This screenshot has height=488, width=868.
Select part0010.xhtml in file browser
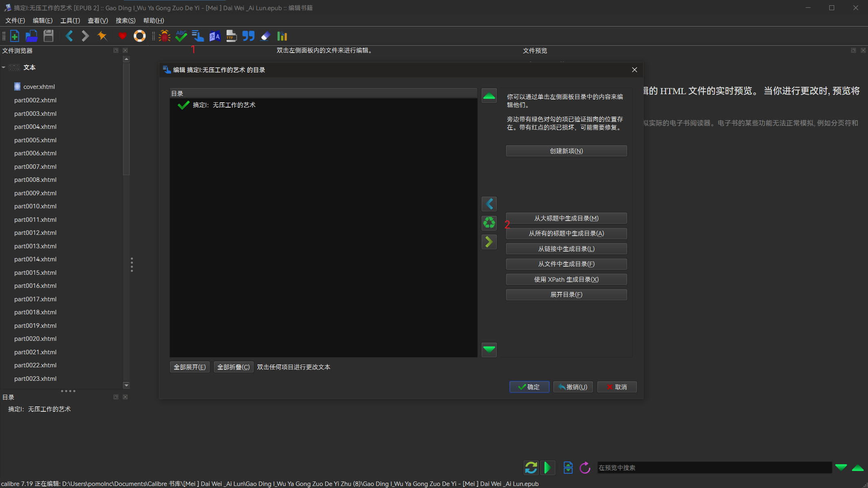pyautogui.click(x=35, y=206)
